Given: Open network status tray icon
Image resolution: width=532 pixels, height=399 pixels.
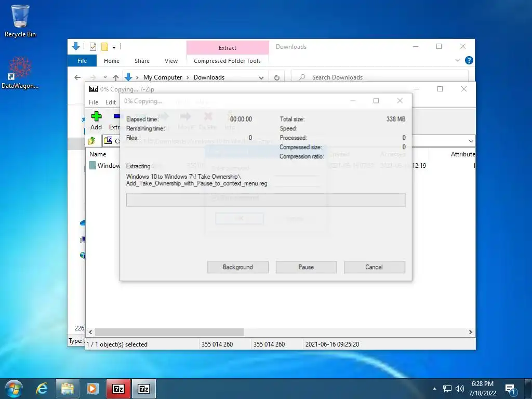Looking at the screenshot, I should point(447,389).
